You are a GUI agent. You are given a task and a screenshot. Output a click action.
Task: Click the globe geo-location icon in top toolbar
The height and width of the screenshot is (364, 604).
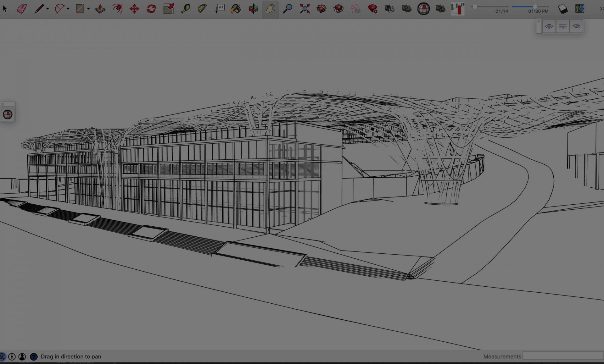tap(423, 8)
